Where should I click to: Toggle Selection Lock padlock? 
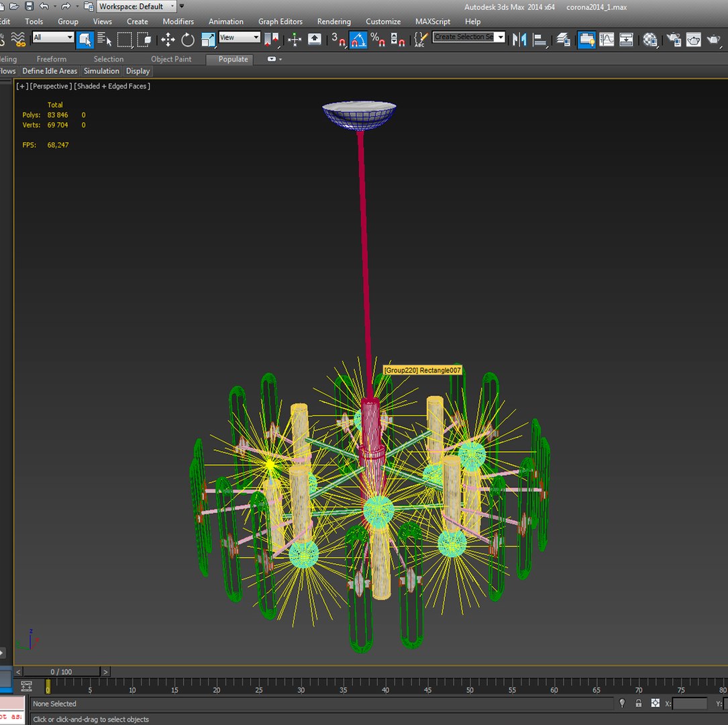pyautogui.click(x=638, y=703)
